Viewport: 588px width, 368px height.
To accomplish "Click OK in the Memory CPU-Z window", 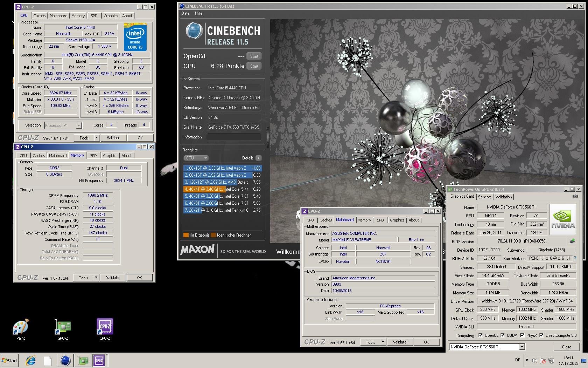I will [139, 278].
